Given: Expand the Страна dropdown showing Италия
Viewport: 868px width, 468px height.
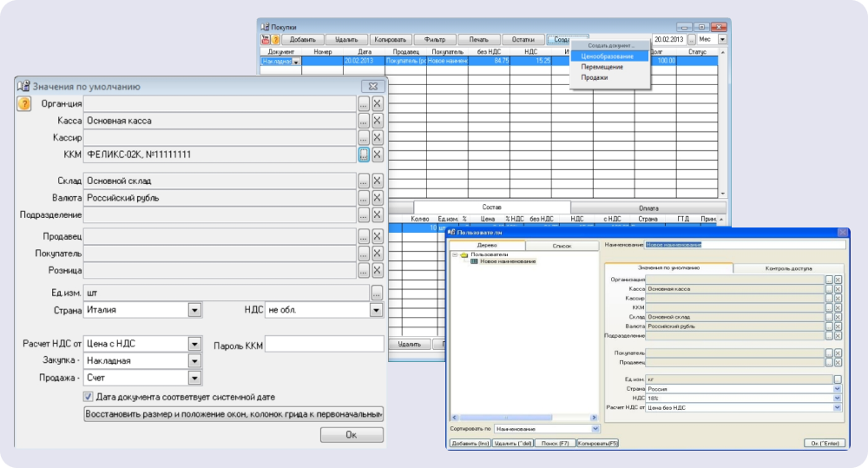Looking at the screenshot, I should 194,310.
